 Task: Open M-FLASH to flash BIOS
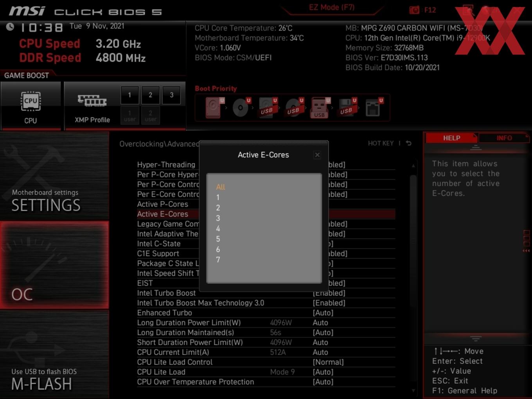pos(54,354)
